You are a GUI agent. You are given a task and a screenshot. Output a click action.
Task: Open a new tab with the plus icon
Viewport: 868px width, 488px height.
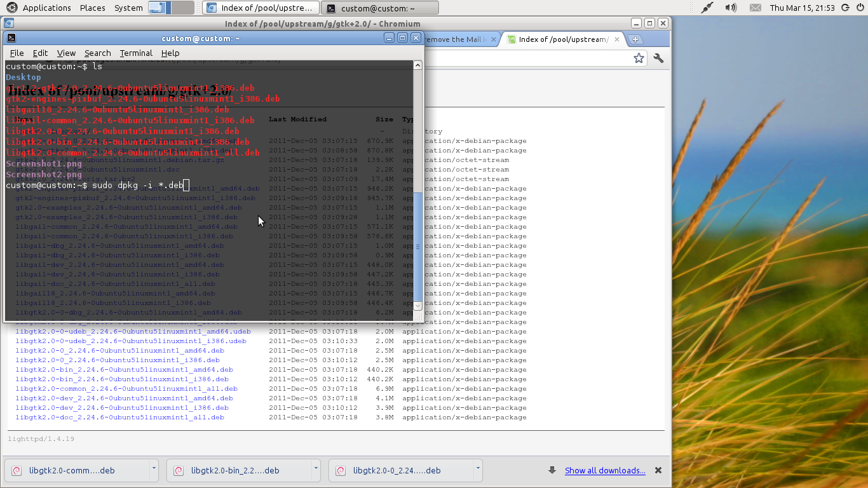point(635,39)
